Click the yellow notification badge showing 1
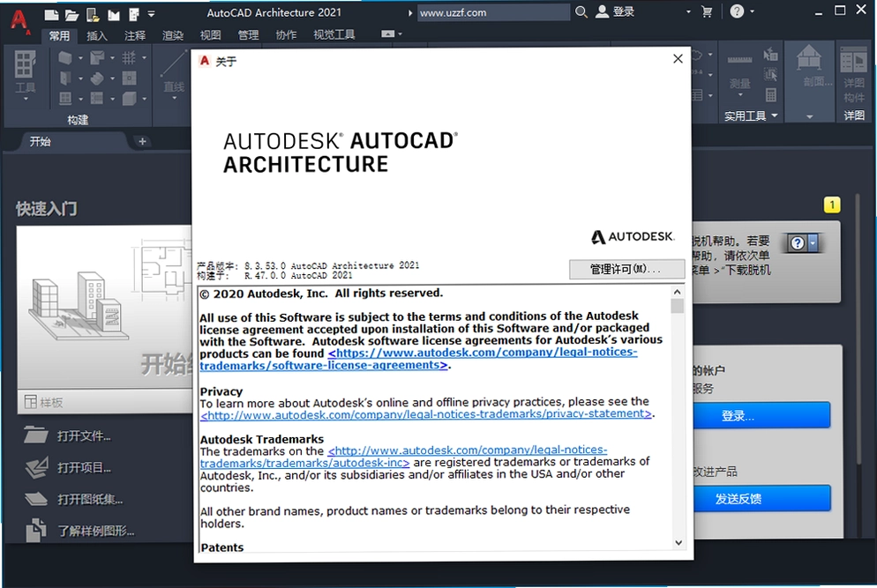Viewport: 877px width, 588px height. [832, 205]
